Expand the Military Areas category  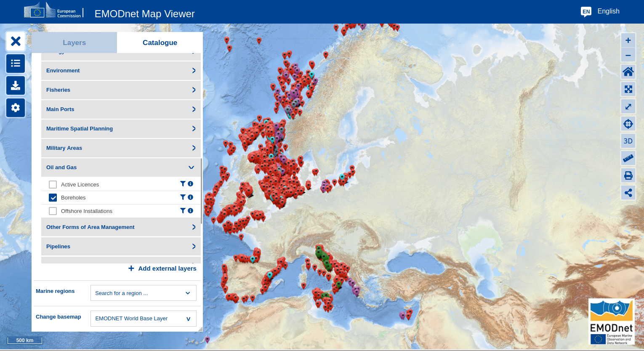(121, 148)
